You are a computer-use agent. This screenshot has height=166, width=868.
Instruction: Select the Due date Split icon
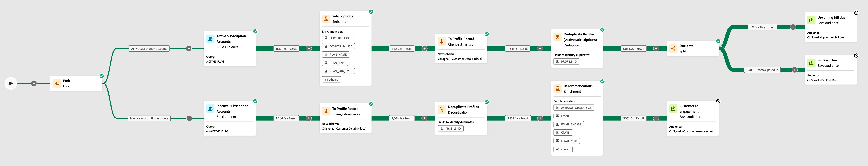pyautogui.click(x=673, y=49)
